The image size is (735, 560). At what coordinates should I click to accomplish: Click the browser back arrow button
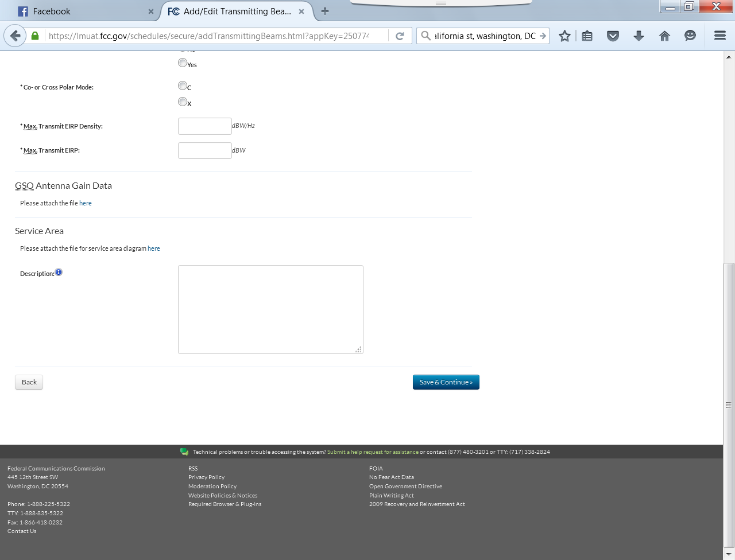(16, 36)
